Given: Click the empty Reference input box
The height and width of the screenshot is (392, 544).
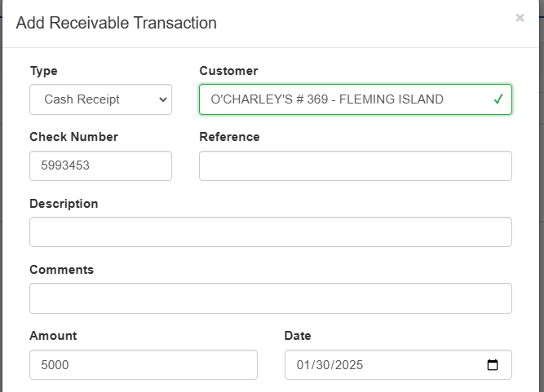Looking at the screenshot, I should pyautogui.click(x=356, y=165).
